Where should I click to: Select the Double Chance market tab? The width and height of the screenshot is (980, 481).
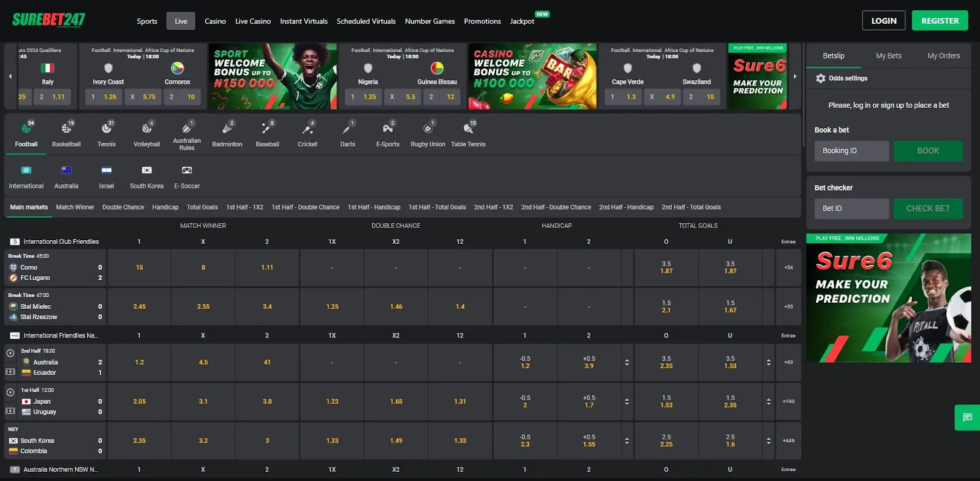[123, 207]
